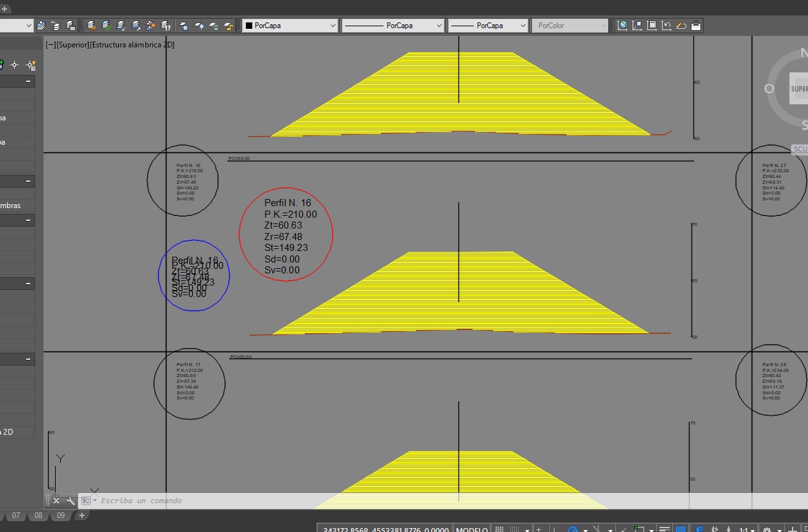Open command line customize wrench
The width and height of the screenshot is (808, 532).
coord(70,501)
